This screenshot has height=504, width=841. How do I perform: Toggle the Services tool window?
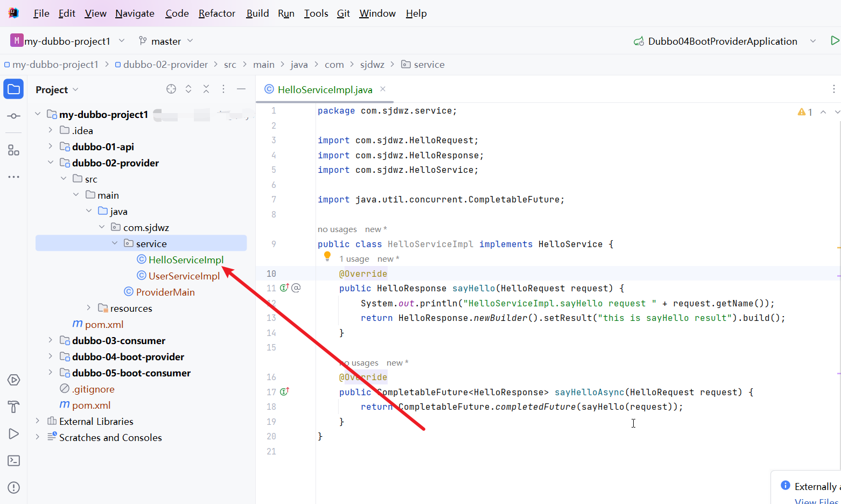pos(13,380)
